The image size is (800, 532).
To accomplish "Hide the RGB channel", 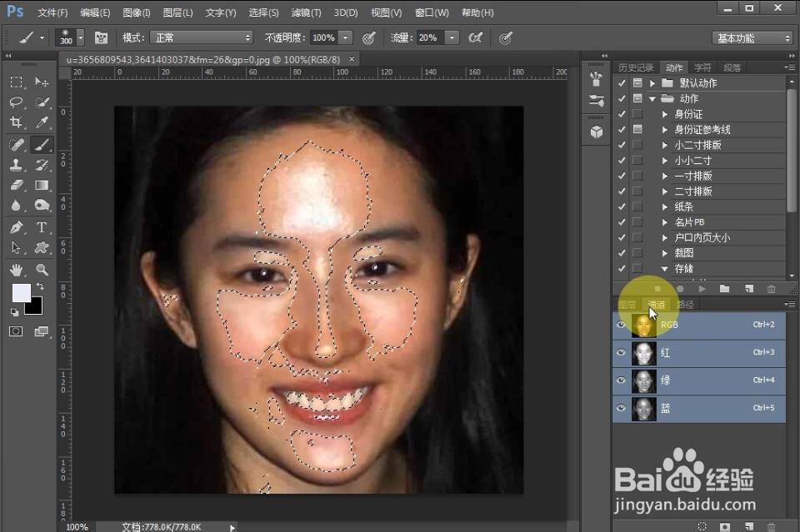I will [x=621, y=325].
